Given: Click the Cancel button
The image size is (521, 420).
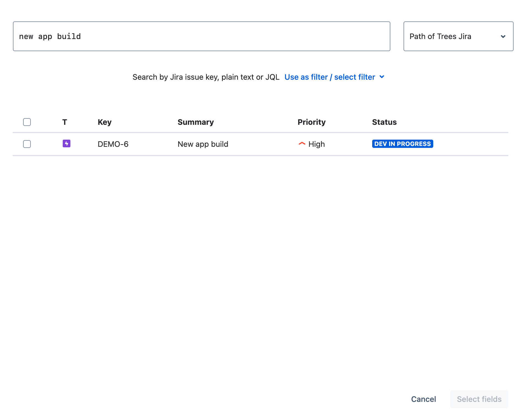Looking at the screenshot, I should coord(423,399).
